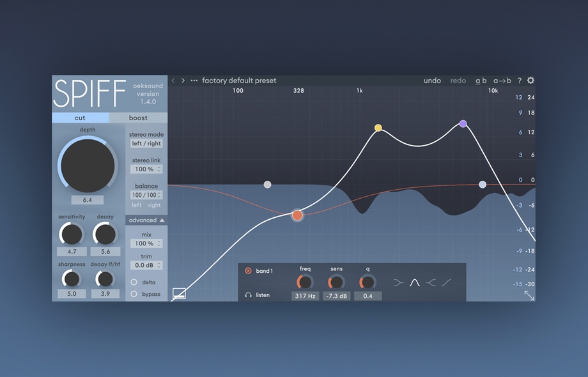Collapse the advanced section

[146, 220]
